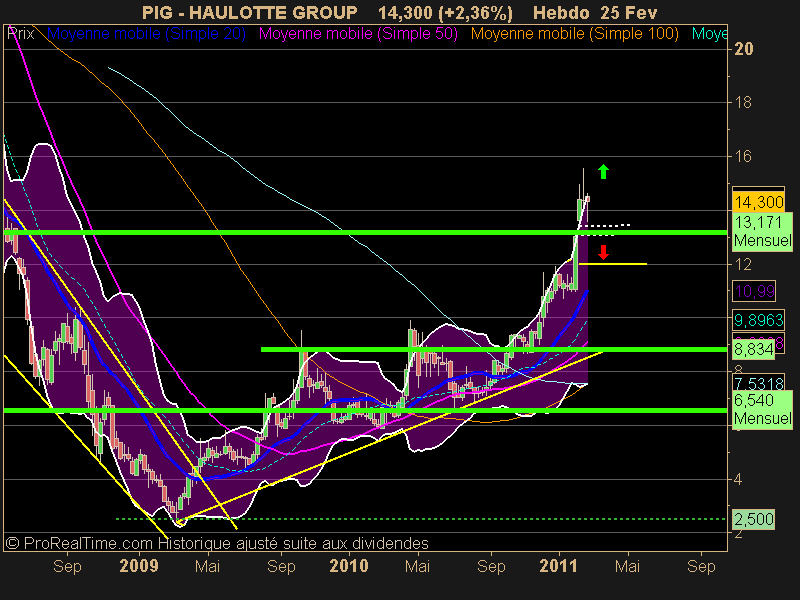Image resolution: width=800 pixels, height=600 pixels.
Task: Click the 2,500 support level label
Action: pos(753,519)
